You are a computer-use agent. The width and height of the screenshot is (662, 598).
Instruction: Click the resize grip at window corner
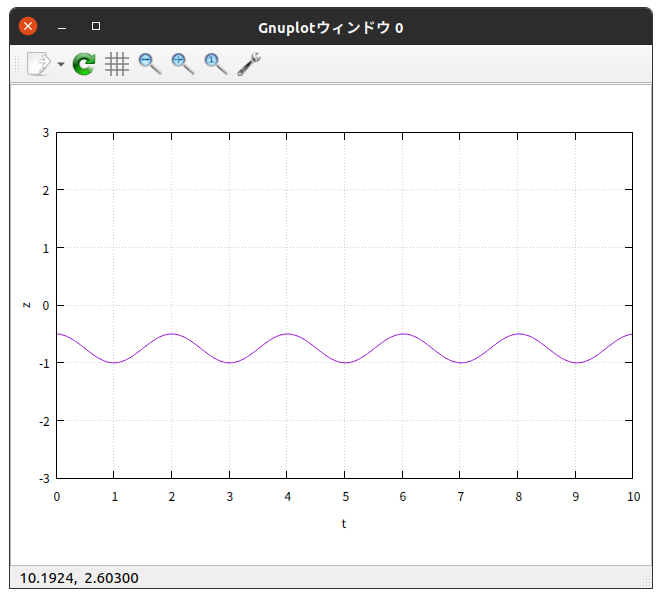[x=646, y=582]
